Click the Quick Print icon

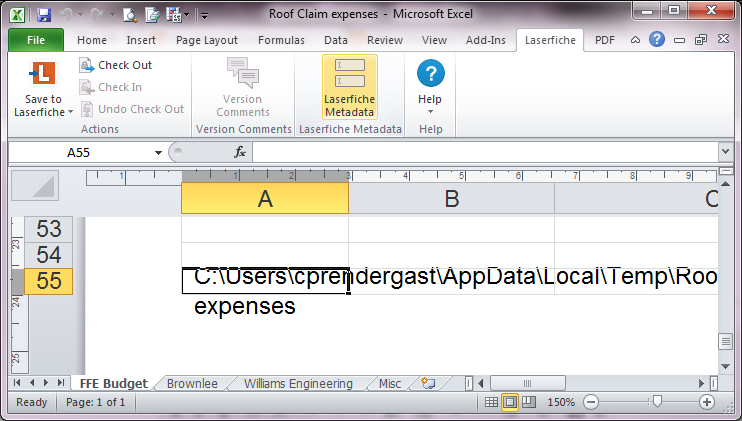click(152, 15)
